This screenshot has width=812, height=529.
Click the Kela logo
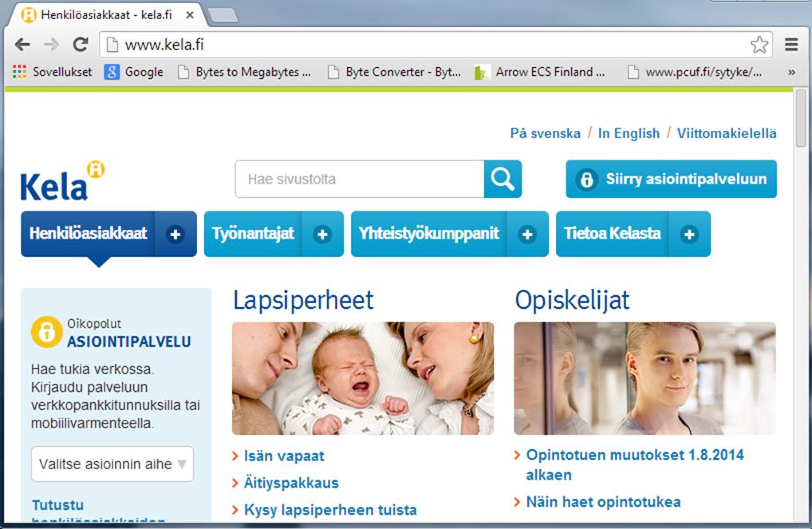pos(62,181)
